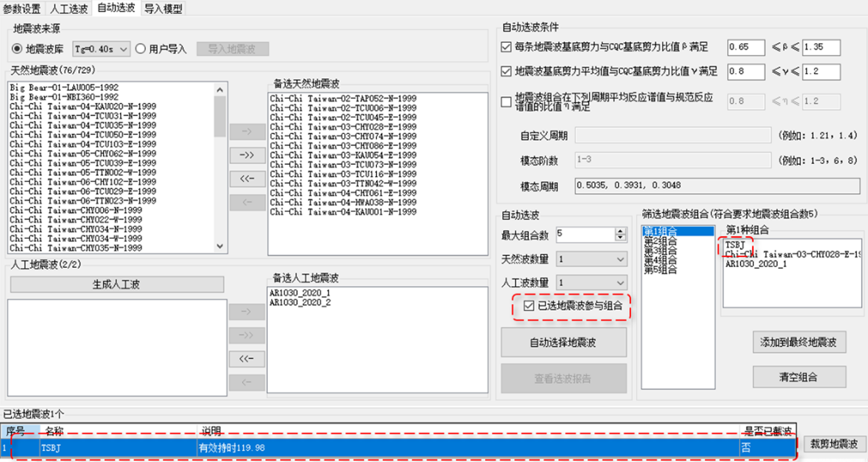Click the 自动选择地震波 button
Image resolution: width=868 pixels, height=462 pixels.
pos(563,342)
